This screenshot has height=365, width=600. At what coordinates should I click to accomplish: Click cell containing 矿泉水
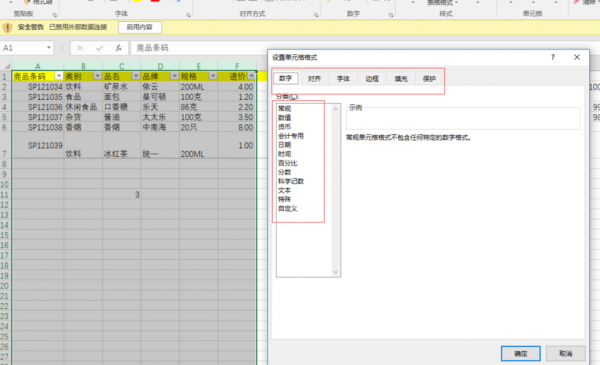[x=121, y=87]
